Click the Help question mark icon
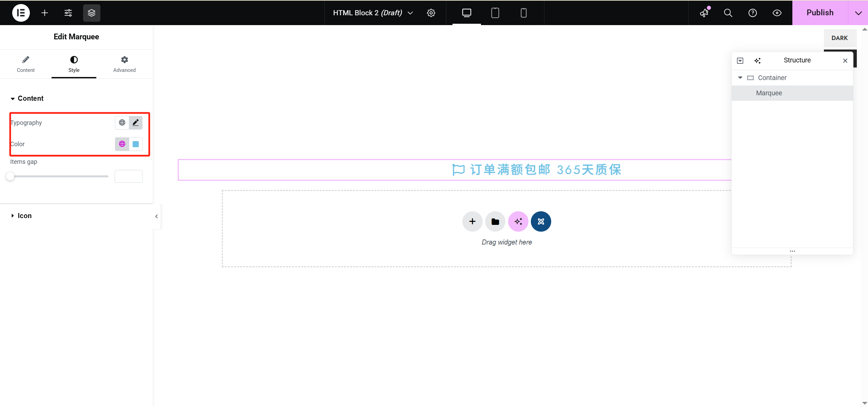 click(x=752, y=13)
